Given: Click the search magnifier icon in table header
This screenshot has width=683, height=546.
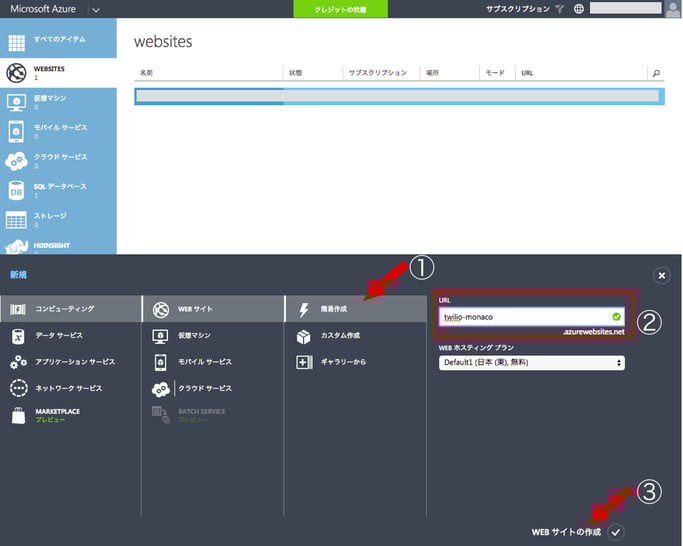Looking at the screenshot, I should [656, 73].
